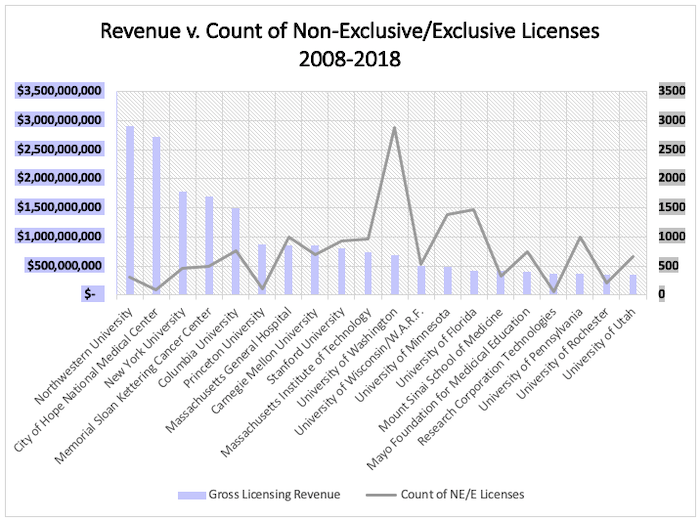Select the 3500 right axis label
The height and width of the screenshot is (522, 700).
(672, 91)
